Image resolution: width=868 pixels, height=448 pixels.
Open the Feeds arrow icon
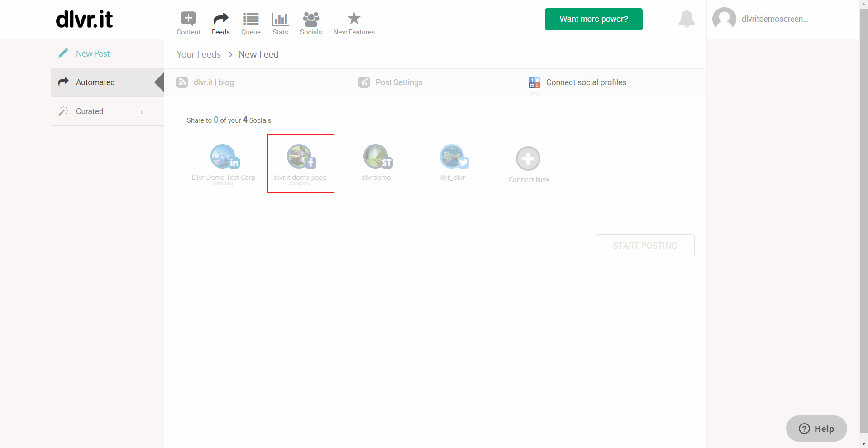tap(221, 19)
